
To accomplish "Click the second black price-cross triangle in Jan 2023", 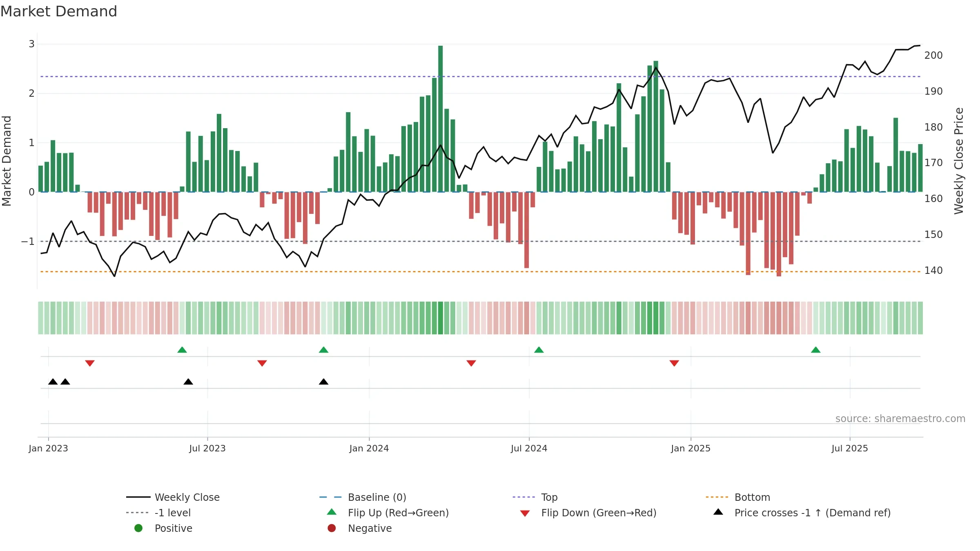I will (x=65, y=382).
